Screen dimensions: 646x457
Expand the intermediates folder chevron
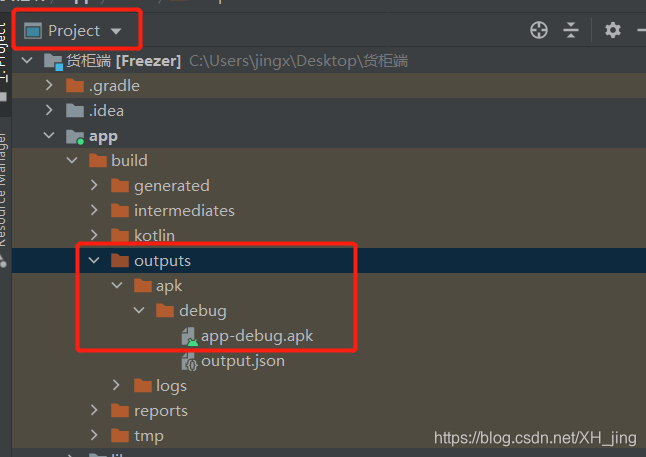(94, 210)
